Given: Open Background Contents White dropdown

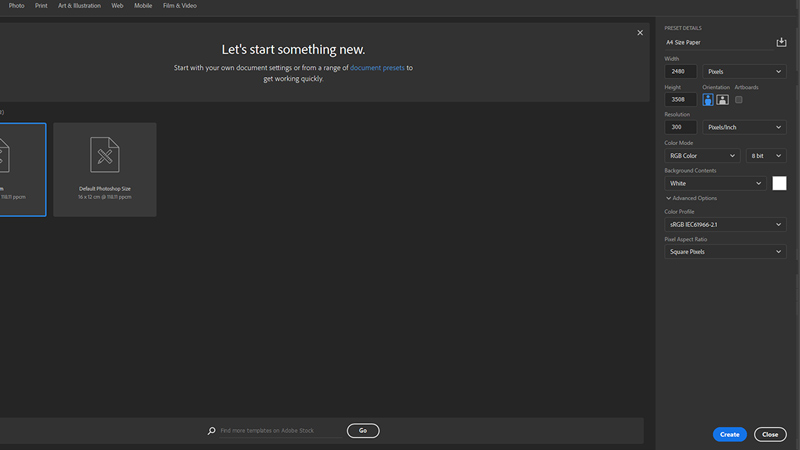Looking at the screenshot, I should pyautogui.click(x=715, y=183).
